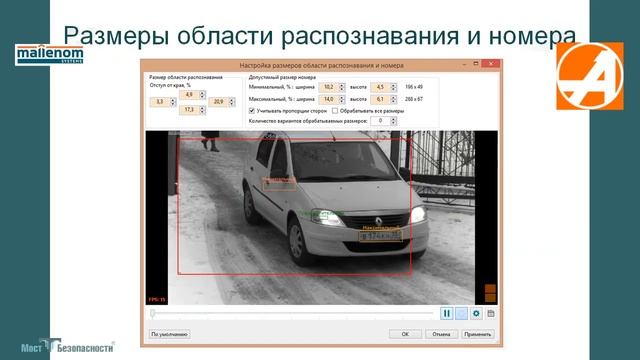Enable 'Обрабатывать все размеры' checkbox
The image size is (640, 360).
coord(335,111)
